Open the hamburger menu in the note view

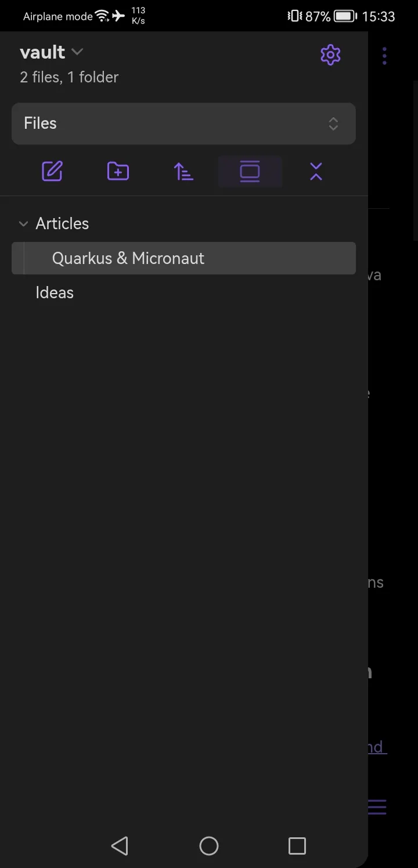[377, 807]
